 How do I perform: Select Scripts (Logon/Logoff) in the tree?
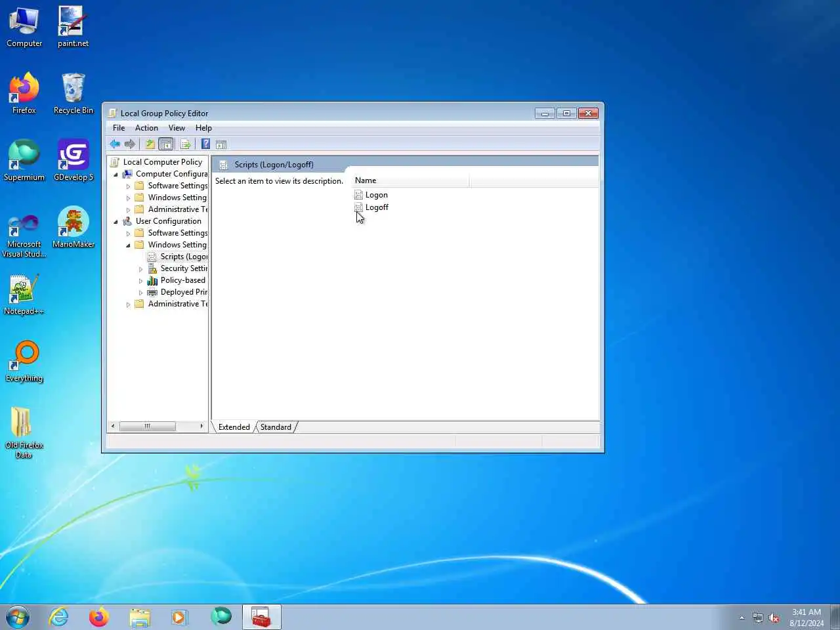tap(184, 257)
